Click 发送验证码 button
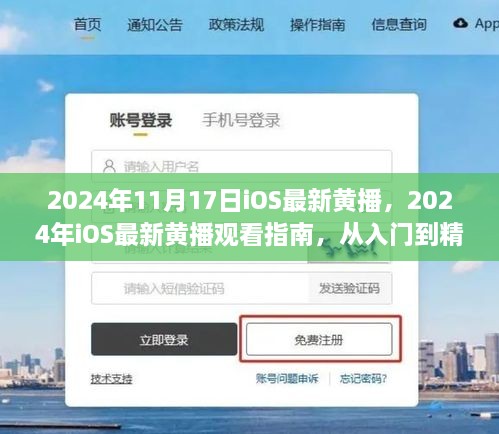Image resolution: width=499 pixels, height=434 pixels. 350,288
